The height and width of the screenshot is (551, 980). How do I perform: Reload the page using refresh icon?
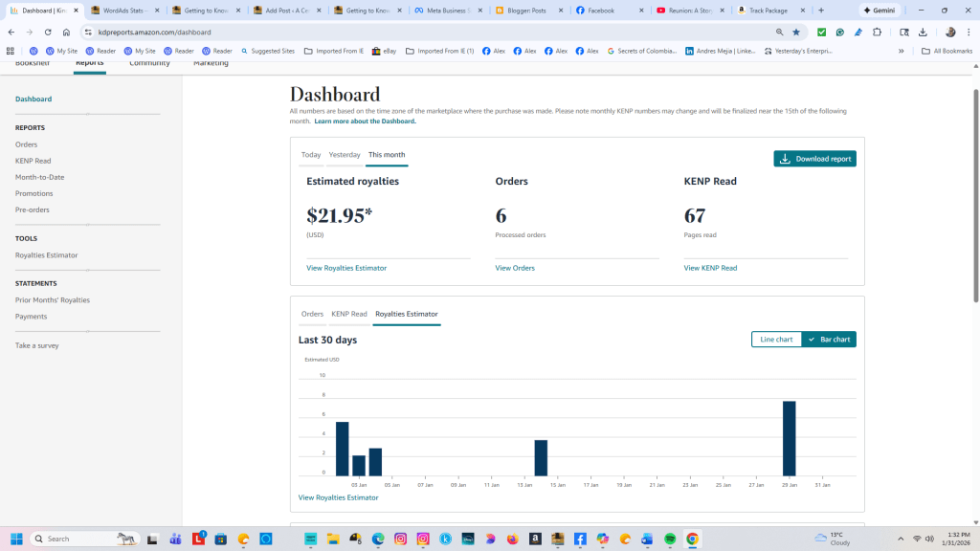(x=48, y=32)
